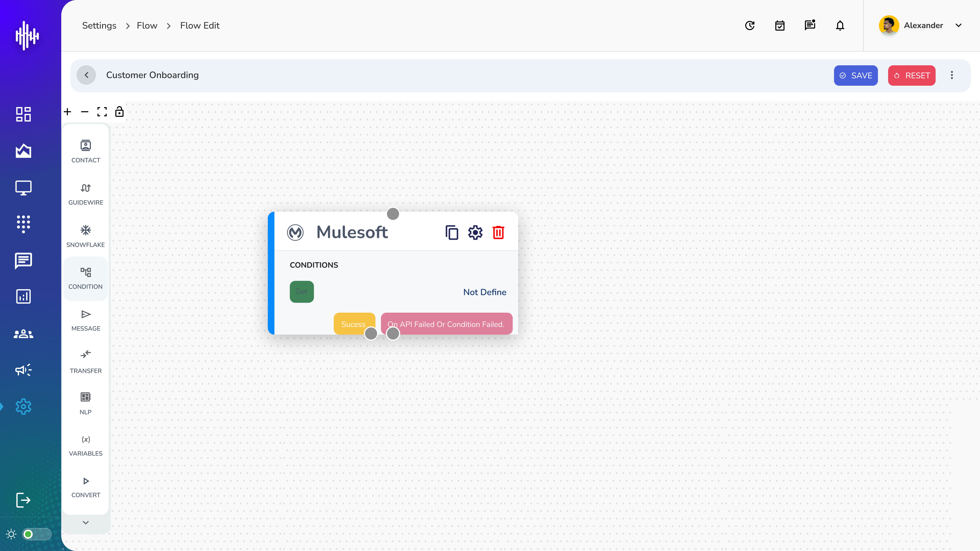The width and height of the screenshot is (980, 551).
Task: Expand the Alexander user menu
Action: [x=959, y=26]
